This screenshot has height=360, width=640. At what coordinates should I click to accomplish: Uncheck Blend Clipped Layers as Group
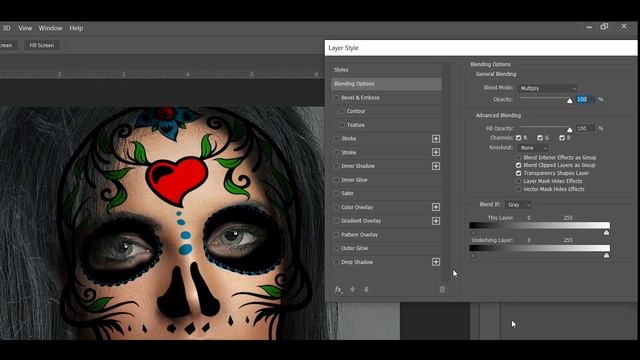[x=518, y=165]
